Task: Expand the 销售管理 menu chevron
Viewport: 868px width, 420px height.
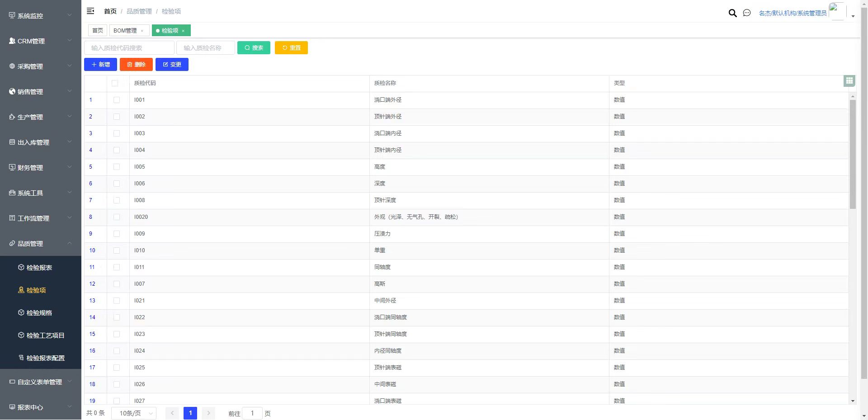Action: click(70, 91)
